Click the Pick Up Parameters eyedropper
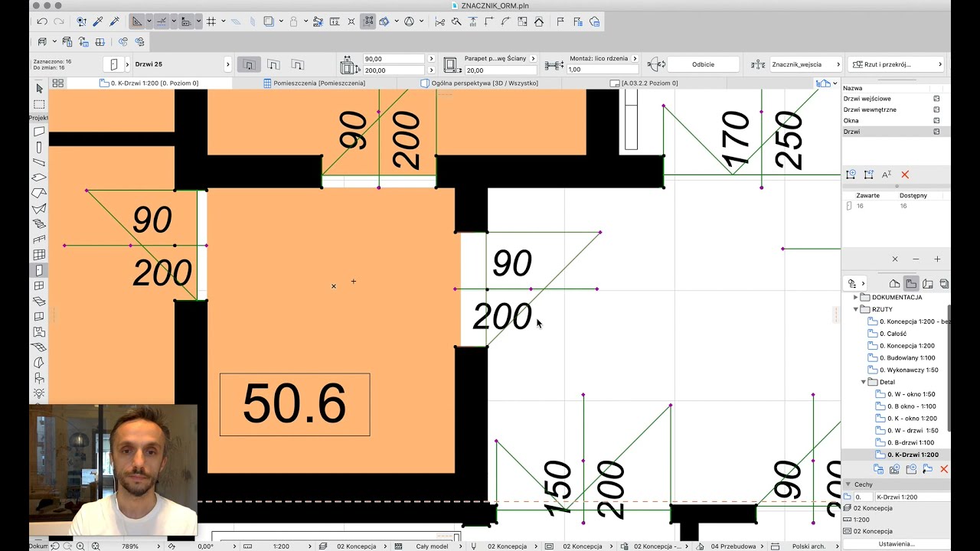The image size is (980, 551). 98,21
